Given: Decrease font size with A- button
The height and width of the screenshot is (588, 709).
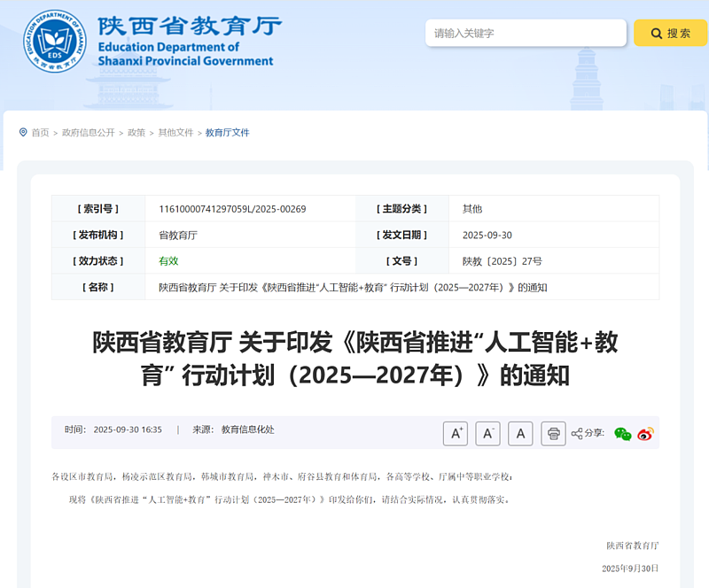Looking at the screenshot, I should click(487, 433).
